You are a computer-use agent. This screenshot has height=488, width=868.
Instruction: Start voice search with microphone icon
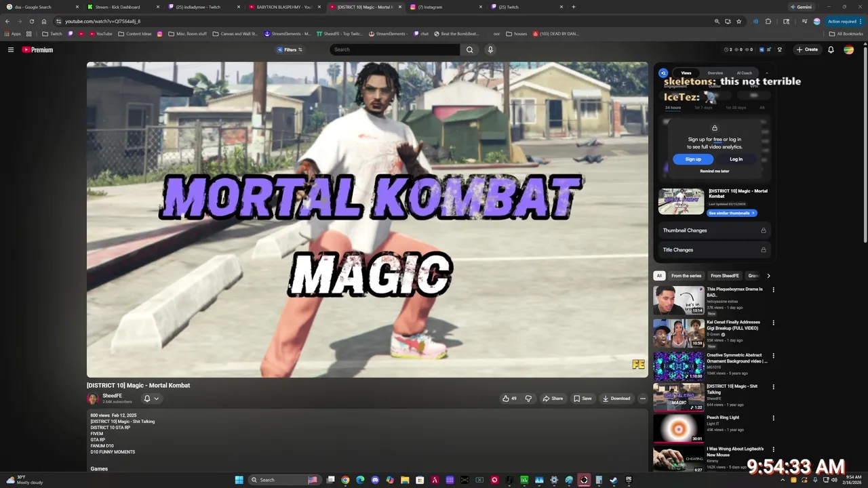[490, 49]
